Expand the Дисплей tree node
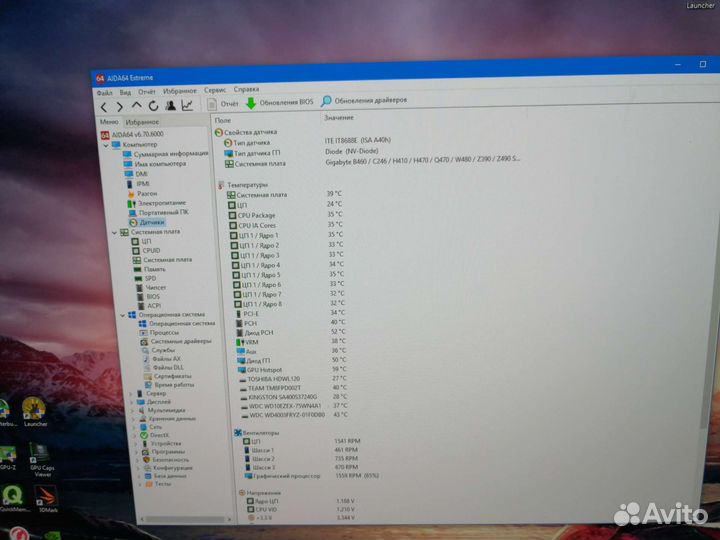The image size is (720, 540). pyautogui.click(x=132, y=402)
